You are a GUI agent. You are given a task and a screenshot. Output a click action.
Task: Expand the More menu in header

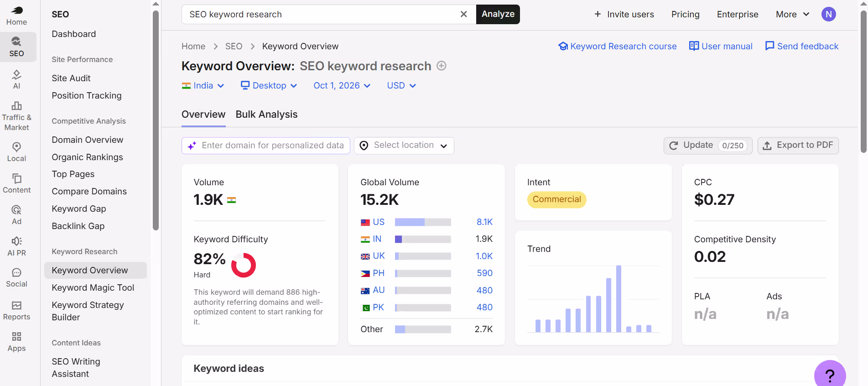792,14
